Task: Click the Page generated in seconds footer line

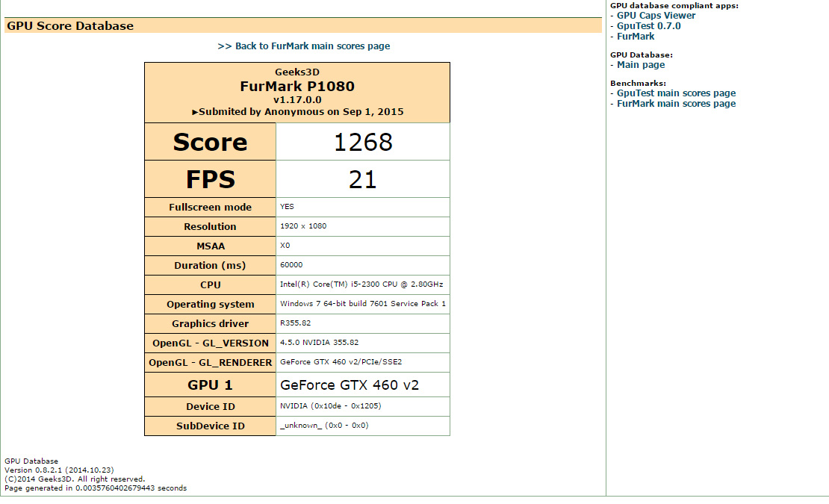Action: (95, 488)
